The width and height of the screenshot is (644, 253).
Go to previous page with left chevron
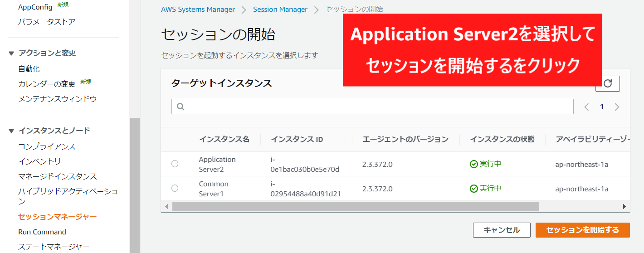coord(586,107)
